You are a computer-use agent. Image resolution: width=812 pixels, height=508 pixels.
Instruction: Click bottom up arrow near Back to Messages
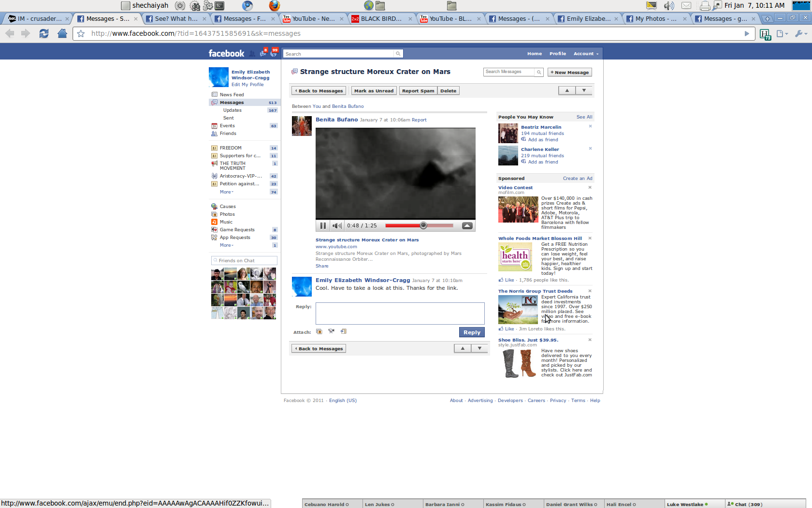463,348
